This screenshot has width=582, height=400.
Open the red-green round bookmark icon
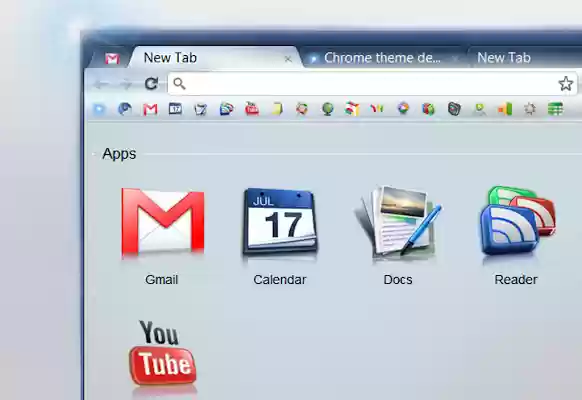click(x=302, y=109)
